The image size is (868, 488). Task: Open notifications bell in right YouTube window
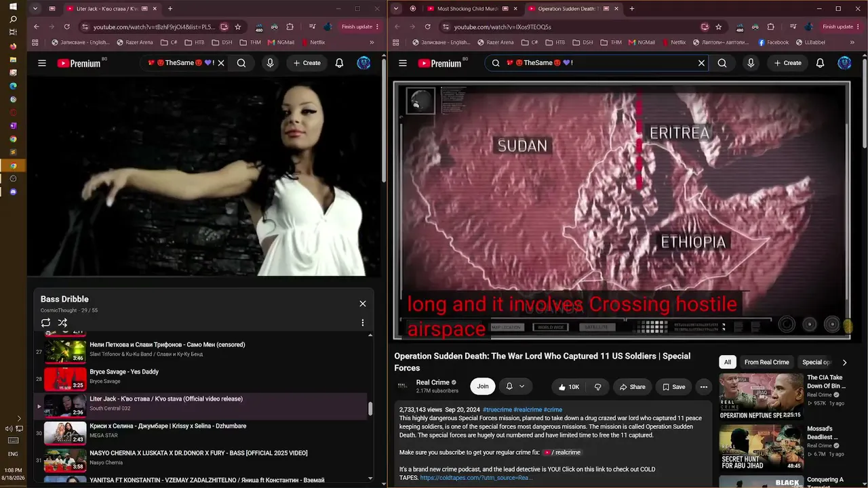[x=820, y=63]
